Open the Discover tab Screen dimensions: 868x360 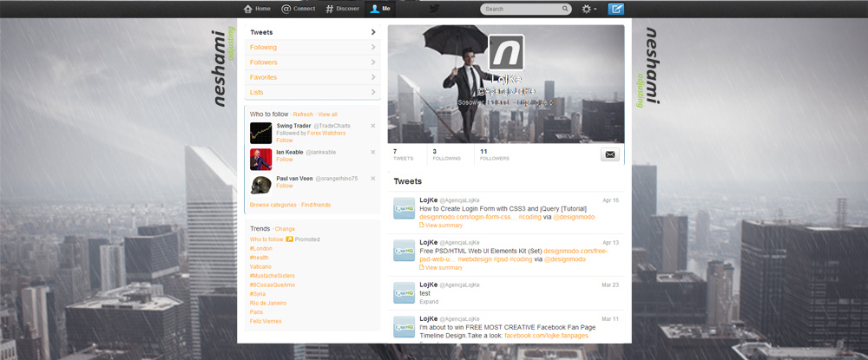pyautogui.click(x=342, y=9)
